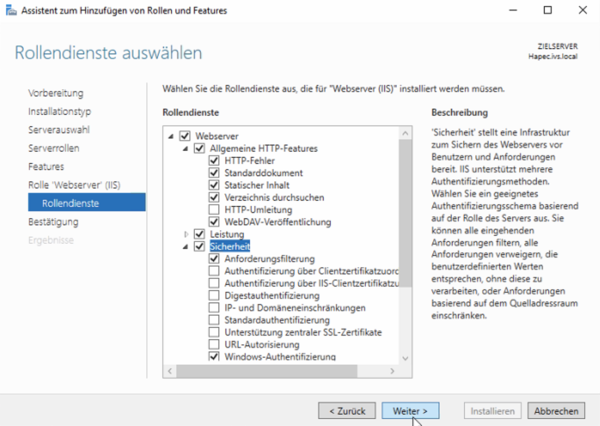
Task: Uncheck the HTTP-Fehler checkbox
Action: [214, 160]
